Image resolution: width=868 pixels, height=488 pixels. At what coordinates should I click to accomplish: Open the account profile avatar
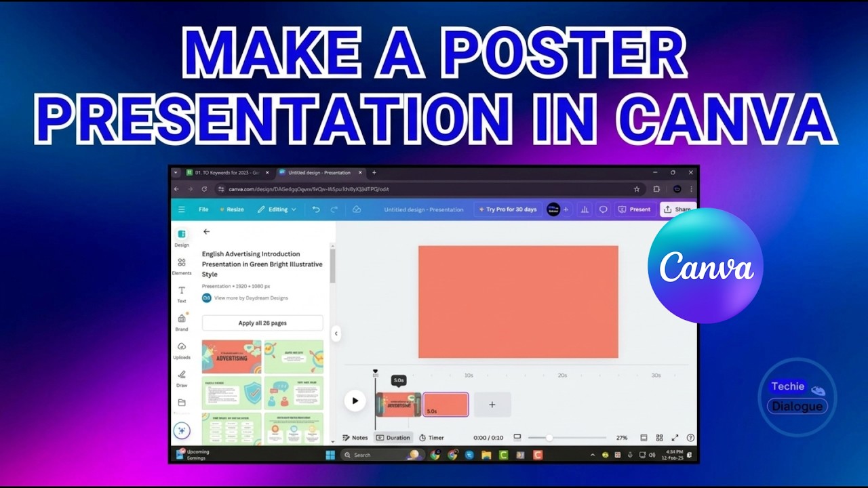pyautogui.click(x=553, y=209)
